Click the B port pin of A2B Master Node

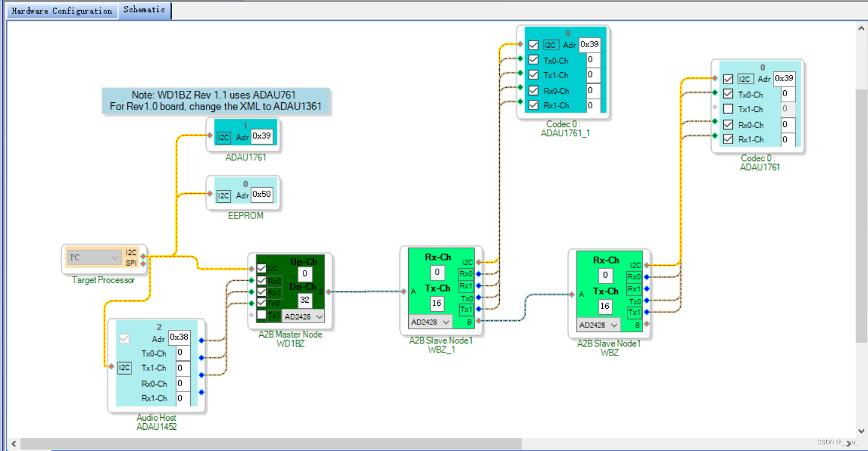(x=328, y=292)
